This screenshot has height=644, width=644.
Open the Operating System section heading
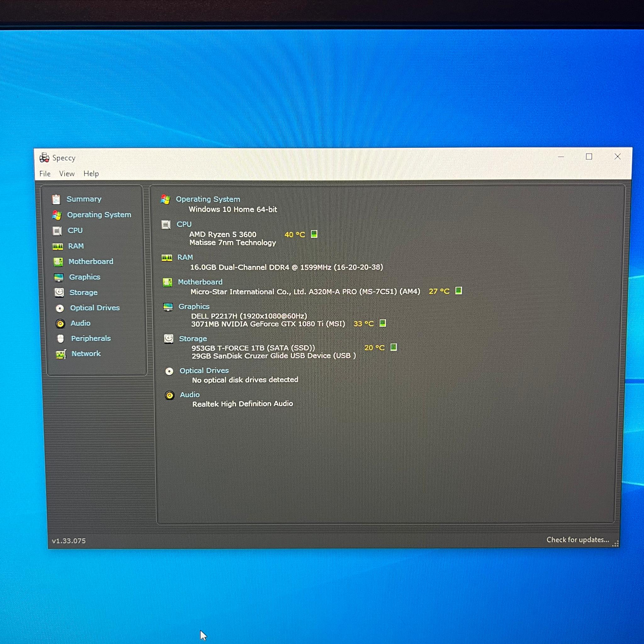point(208,199)
